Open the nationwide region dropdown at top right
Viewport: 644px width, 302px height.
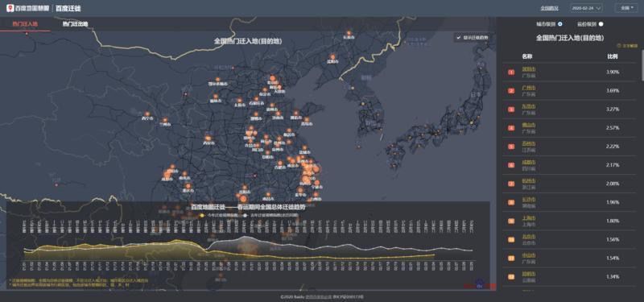point(626,8)
